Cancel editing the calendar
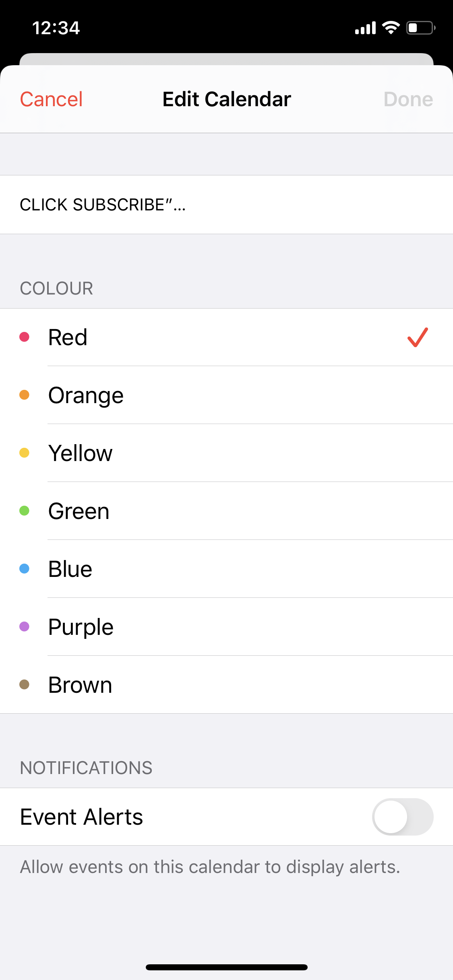453x980 pixels. click(51, 99)
